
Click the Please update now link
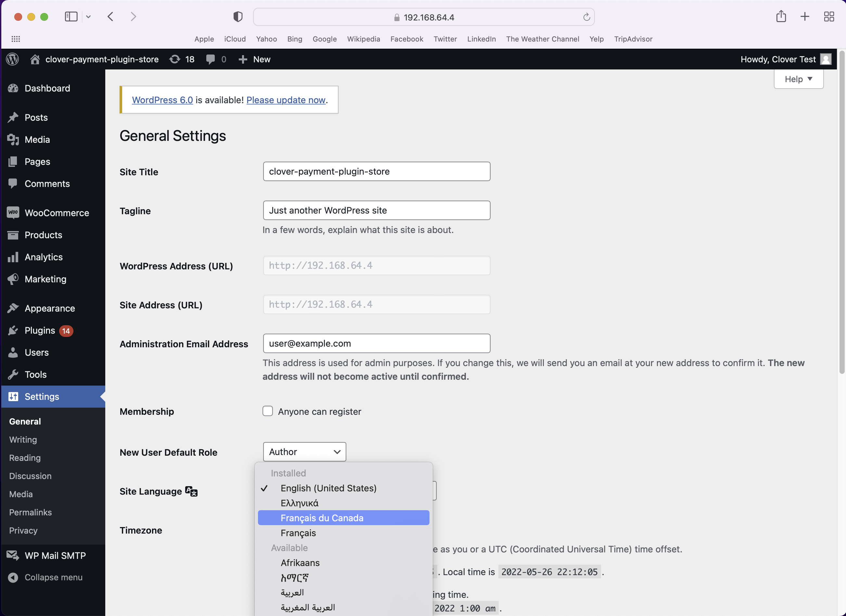click(x=286, y=100)
